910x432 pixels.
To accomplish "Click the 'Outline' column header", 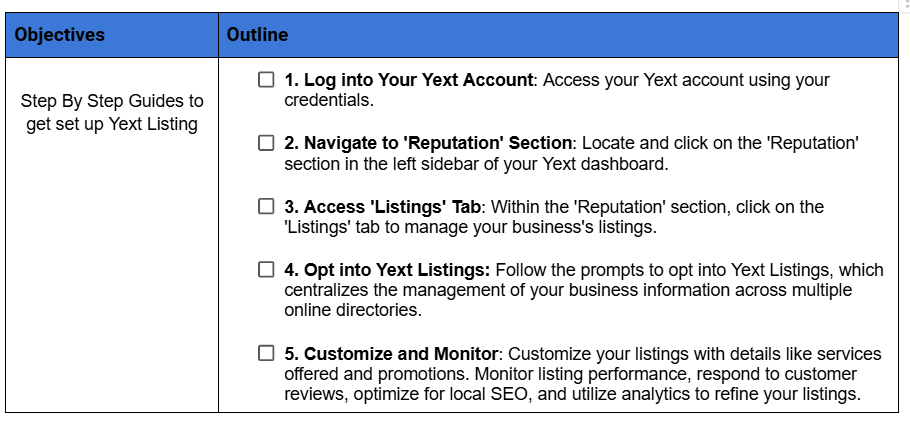I will click(x=257, y=35).
